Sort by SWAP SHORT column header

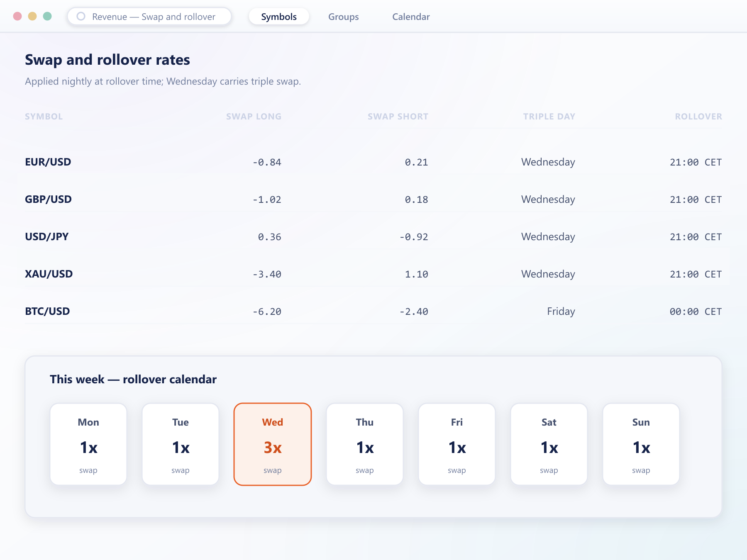(x=398, y=117)
